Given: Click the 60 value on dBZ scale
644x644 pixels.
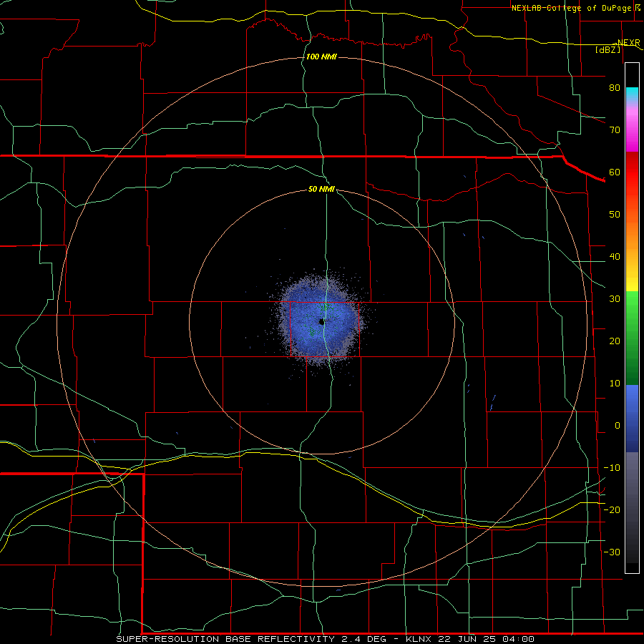Looking at the screenshot, I should point(615,172).
